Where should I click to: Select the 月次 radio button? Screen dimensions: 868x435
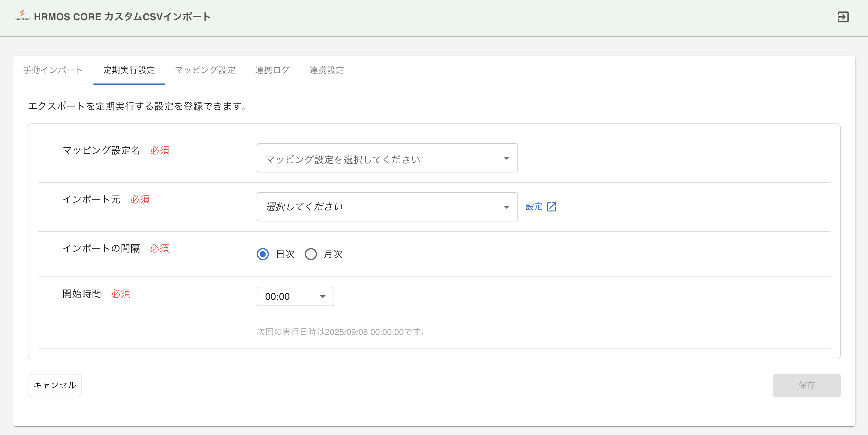311,254
